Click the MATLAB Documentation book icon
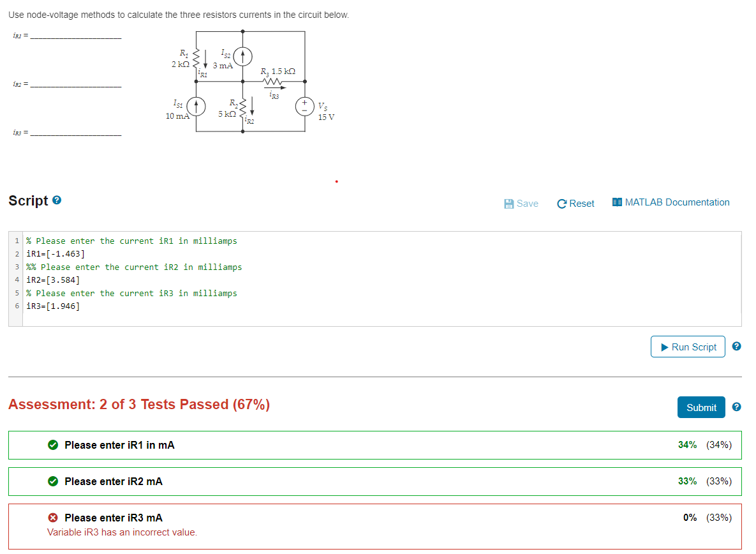Viewport: 756px width, 554px height. coord(616,202)
